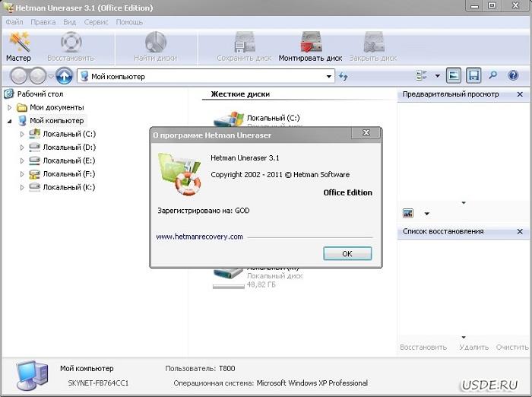Click the image icon in preview panel
The image size is (532, 397).
407,213
